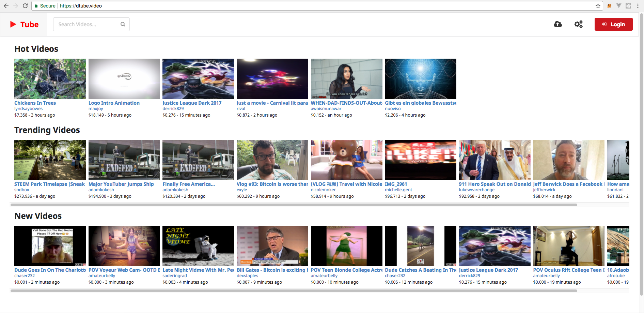This screenshot has height=313, width=644.
Task: Open channel nuoviso
Action: pyautogui.click(x=393, y=109)
